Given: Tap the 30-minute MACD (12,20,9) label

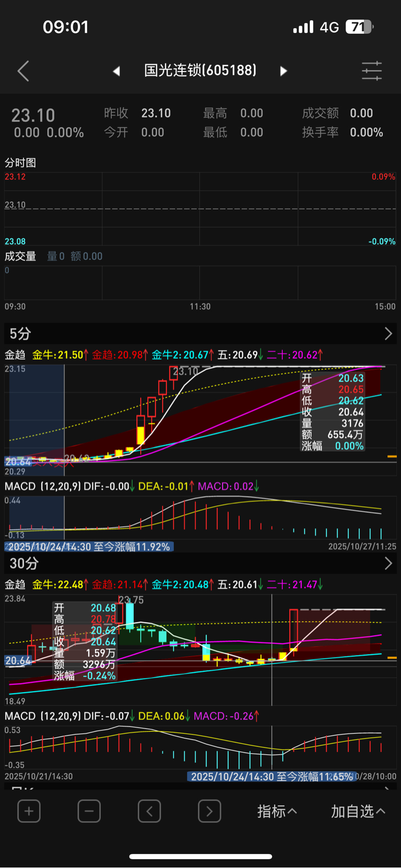Looking at the screenshot, I should [43, 716].
